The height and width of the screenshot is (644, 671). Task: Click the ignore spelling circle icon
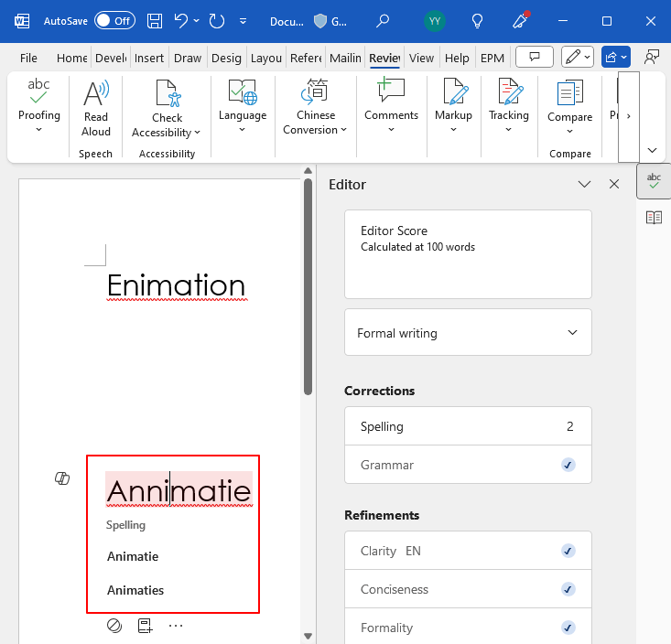tap(114, 626)
